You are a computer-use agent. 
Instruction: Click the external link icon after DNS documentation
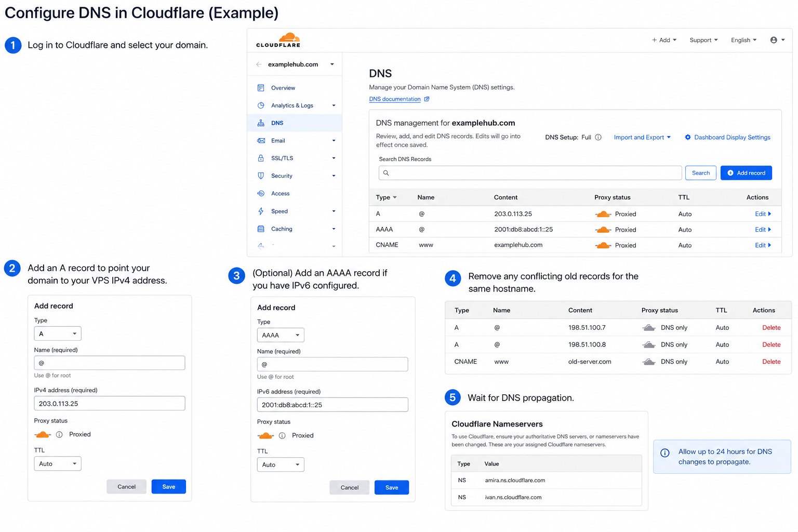[x=427, y=99]
